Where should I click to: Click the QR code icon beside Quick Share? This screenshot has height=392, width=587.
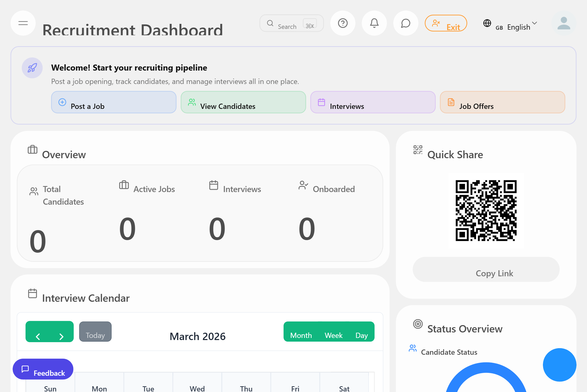(x=418, y=150)
